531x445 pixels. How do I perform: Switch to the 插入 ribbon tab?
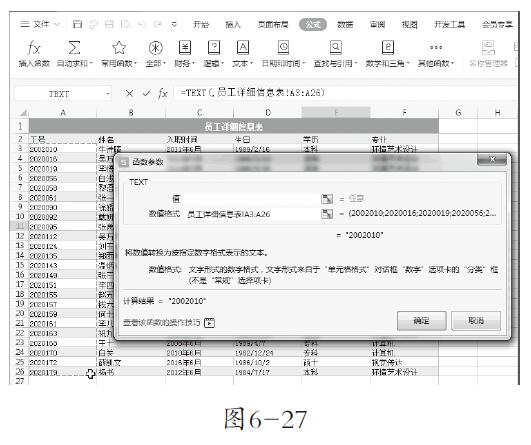[233, 24]
